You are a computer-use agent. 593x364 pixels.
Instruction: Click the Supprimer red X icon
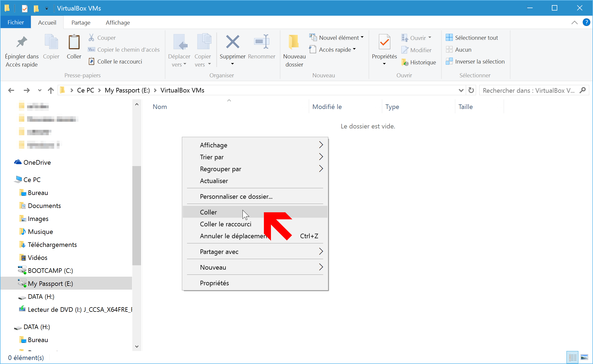[232, 42]
